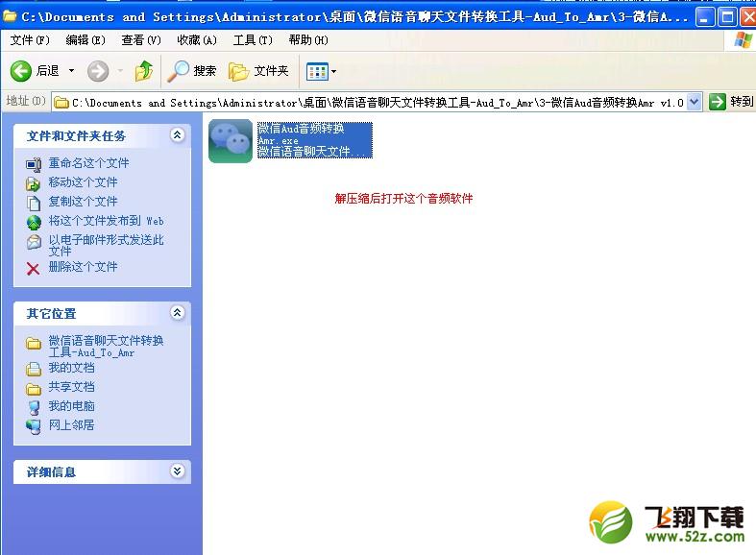
Task: Click 删除这个文件 link
Action: point(83,266)
